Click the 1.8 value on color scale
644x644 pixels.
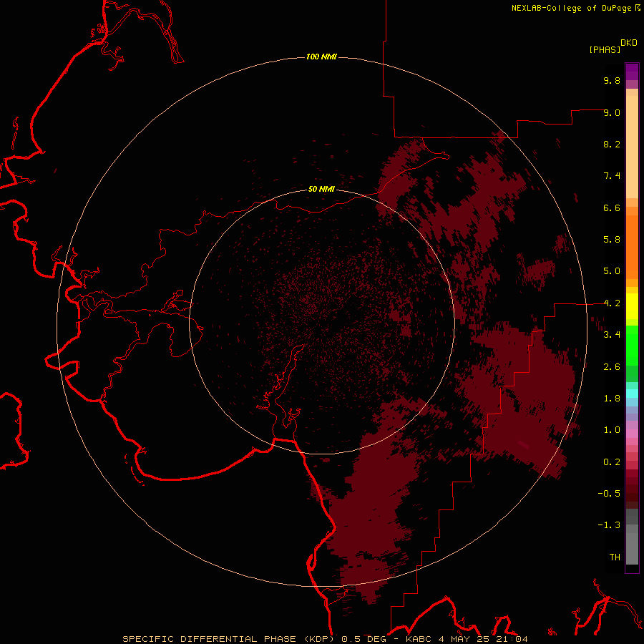point(612,399)
